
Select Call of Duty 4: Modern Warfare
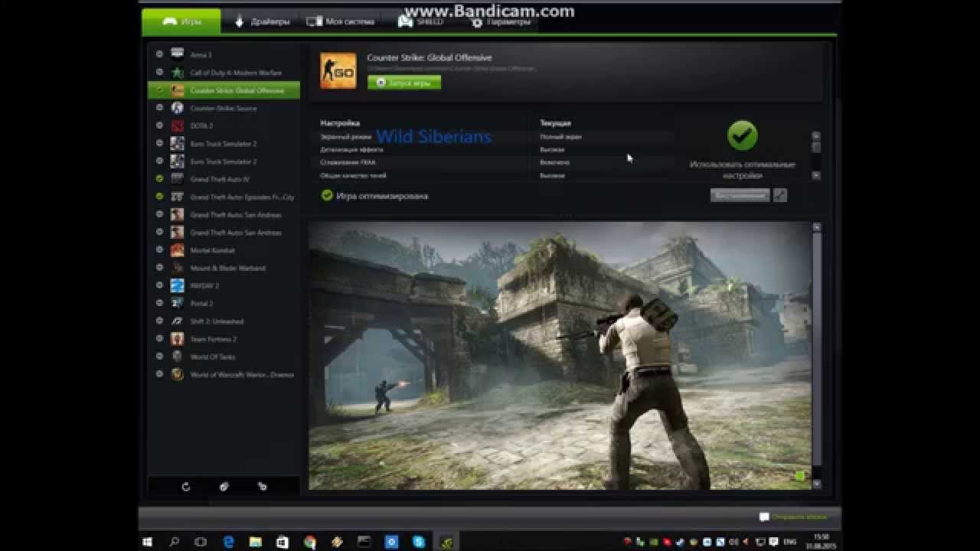coord(224,73)
